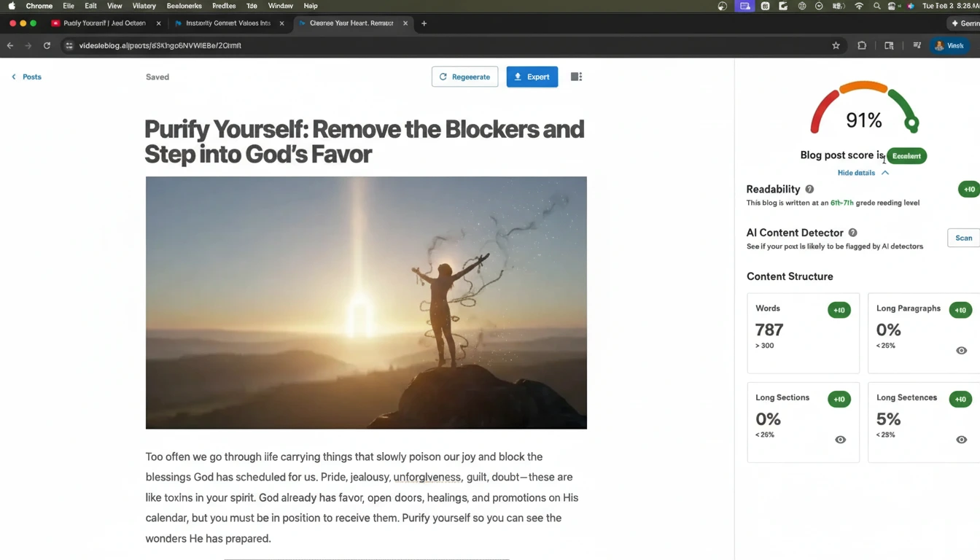Click the green score badge beside Readability
This screenshot has height=560, width=980.
pos(969,190)
